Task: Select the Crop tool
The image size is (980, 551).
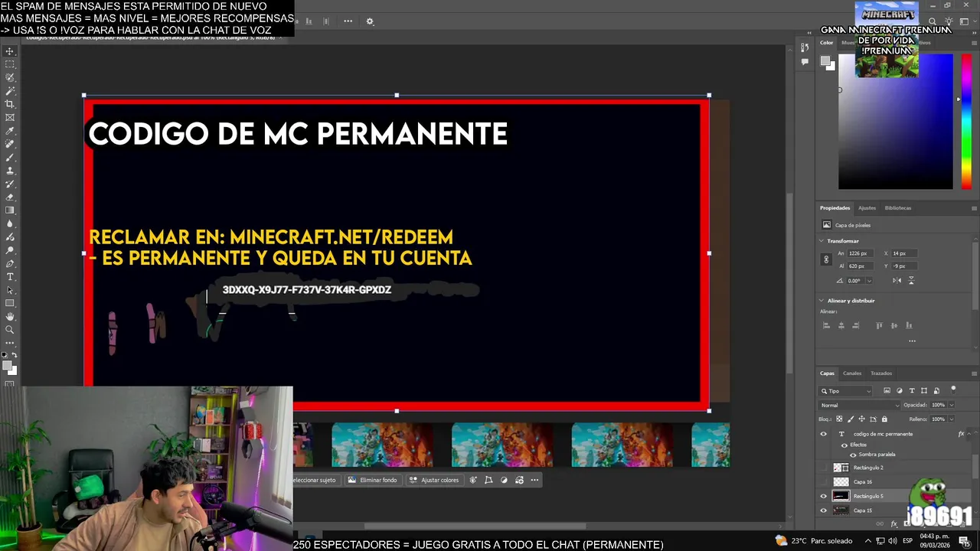Action: coord(10,104)
